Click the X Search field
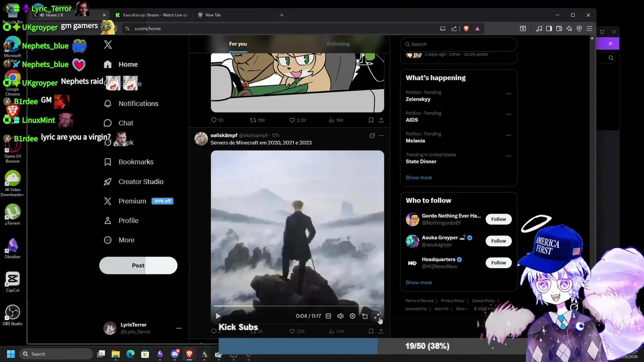This screenshot has width=644, height=362. 459,44
